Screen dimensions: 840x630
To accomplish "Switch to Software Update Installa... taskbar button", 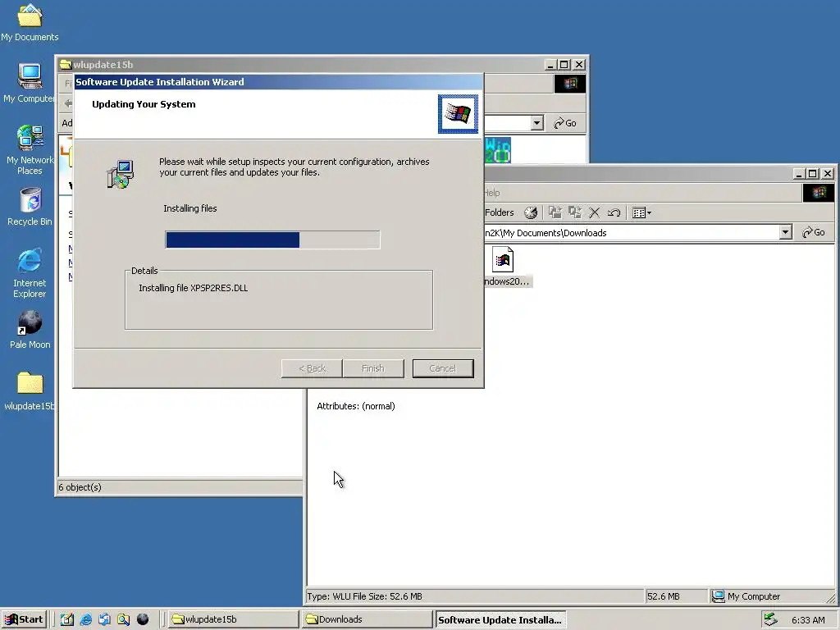I will click(x=500, y=620).
